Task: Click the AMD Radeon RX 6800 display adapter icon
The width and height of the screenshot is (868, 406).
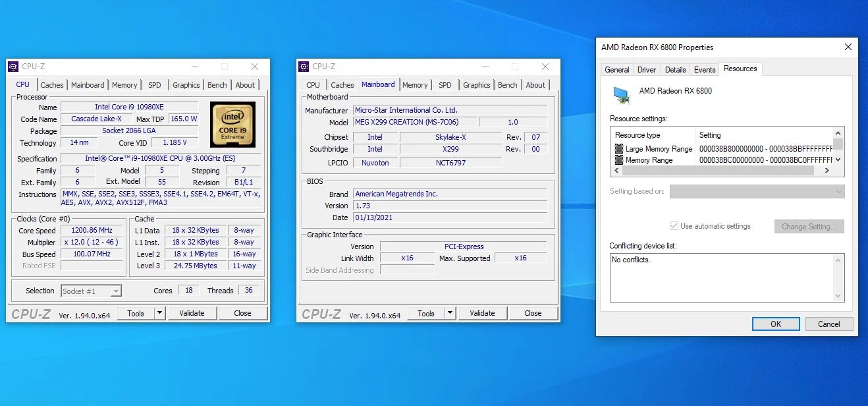Action: (x=622, y=95)
